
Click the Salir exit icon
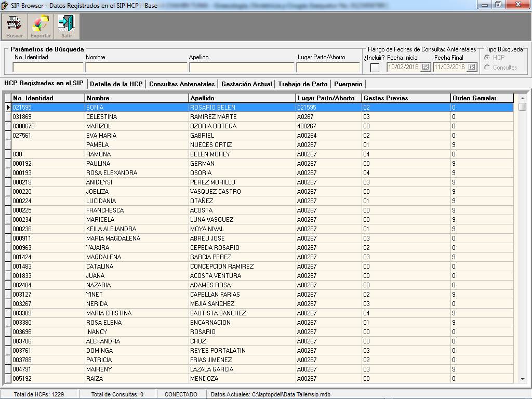click(x=67, y=26)
